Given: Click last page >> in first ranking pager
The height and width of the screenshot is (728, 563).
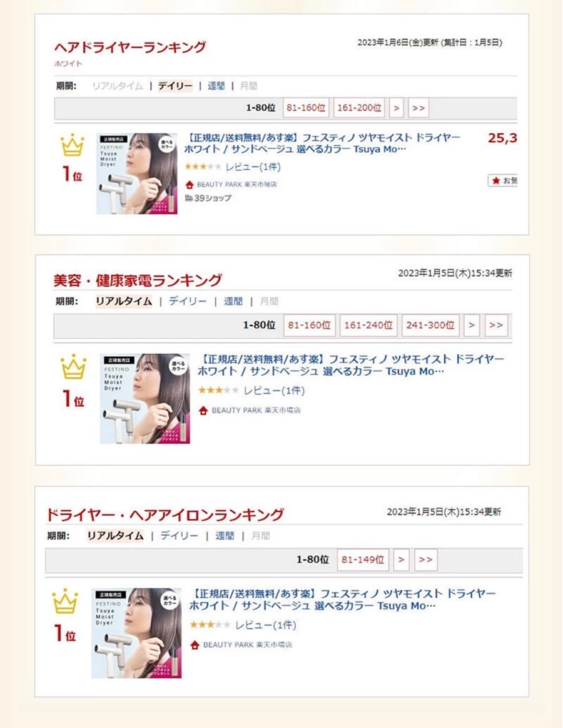Looking at the screenshot, I should (418, 108).
